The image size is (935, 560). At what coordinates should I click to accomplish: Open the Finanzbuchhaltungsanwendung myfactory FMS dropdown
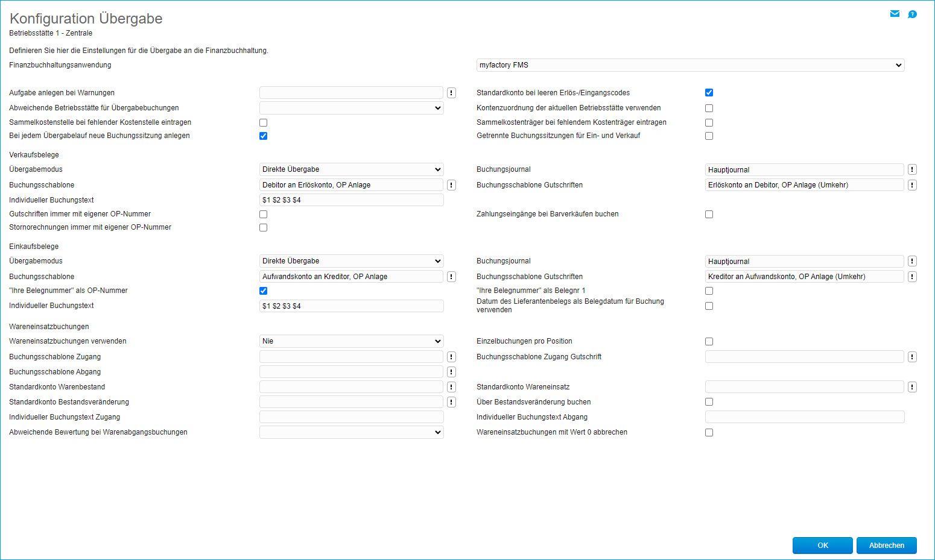click(x=690, y=65)
